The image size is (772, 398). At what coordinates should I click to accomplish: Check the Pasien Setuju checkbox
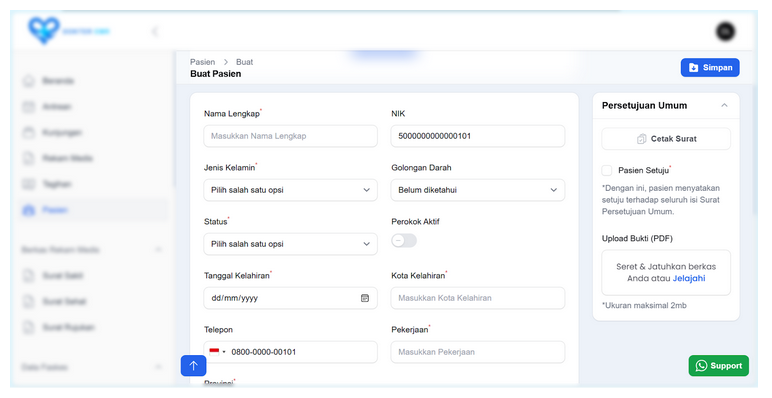pyautogui.click(x=607, y=170)
